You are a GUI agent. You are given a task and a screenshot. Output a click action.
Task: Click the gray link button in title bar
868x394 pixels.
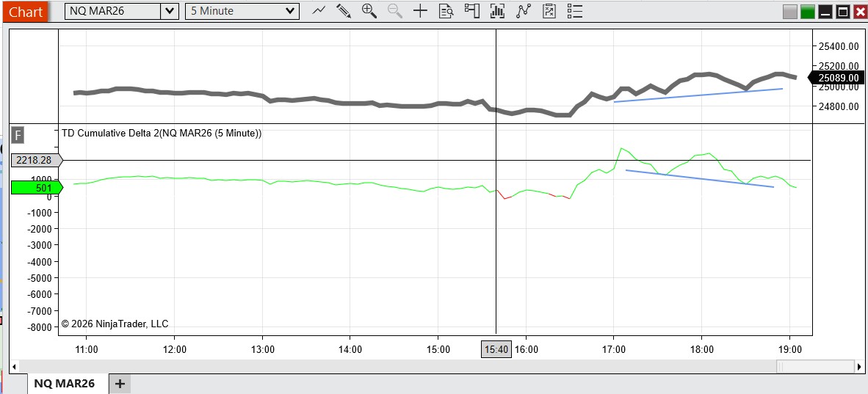tap(790, 11)
